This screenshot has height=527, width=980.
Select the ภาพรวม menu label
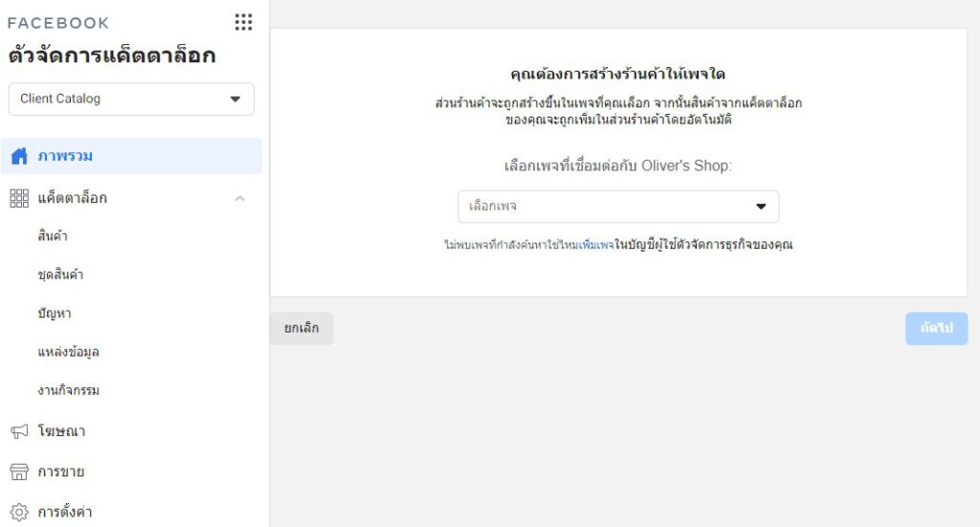(x=65, y=156)
